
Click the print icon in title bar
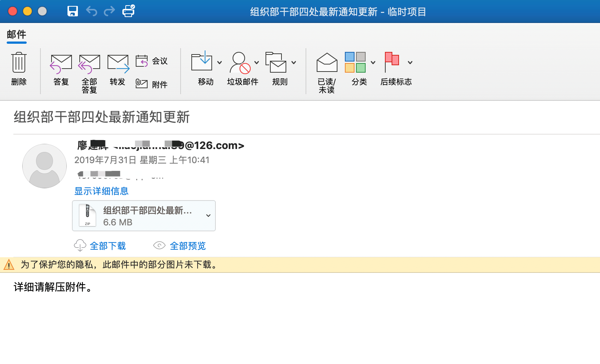129,11
